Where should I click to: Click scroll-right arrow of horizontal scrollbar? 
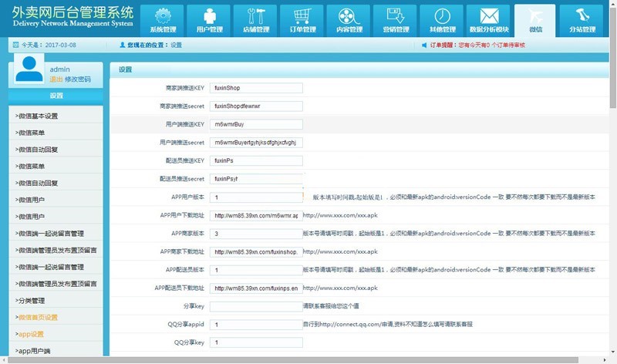pyautogui.click(x=605, y=360)
